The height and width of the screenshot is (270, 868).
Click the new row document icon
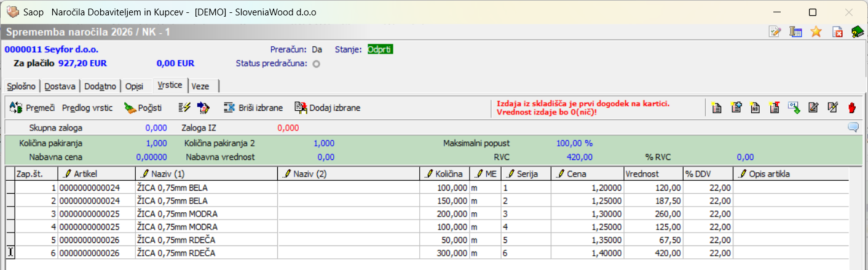[x=716, y=108]
